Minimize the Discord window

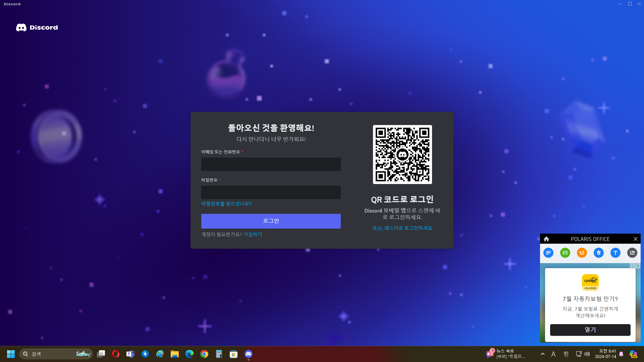point(621,4)
